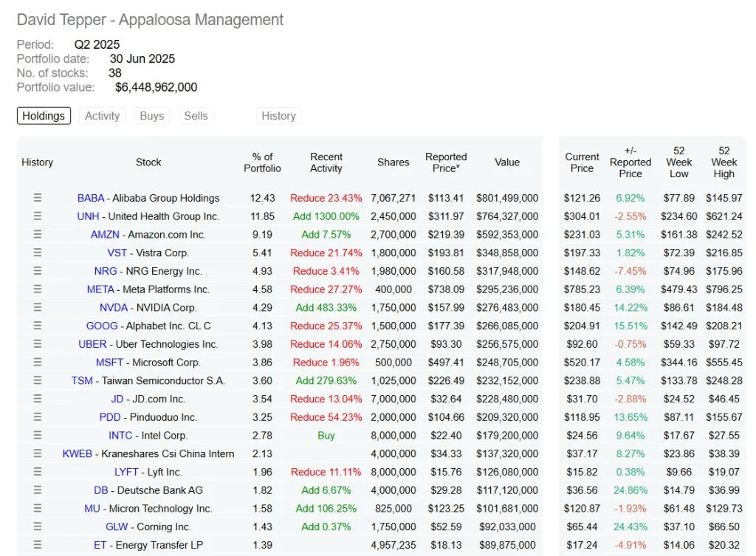This screenshot has width=756, height=556.
Task: Open the LYFT ticker link
Action: click(x=126, y=472)
